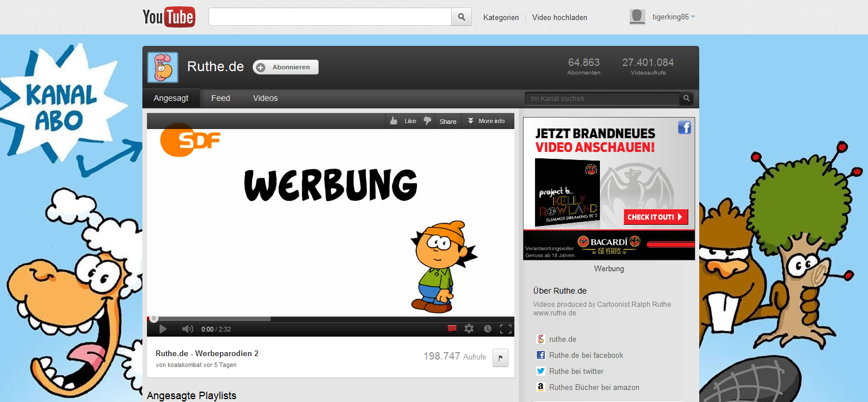Open the player settings gear
This screenshot has width=868, height=402.
(469, 329)
